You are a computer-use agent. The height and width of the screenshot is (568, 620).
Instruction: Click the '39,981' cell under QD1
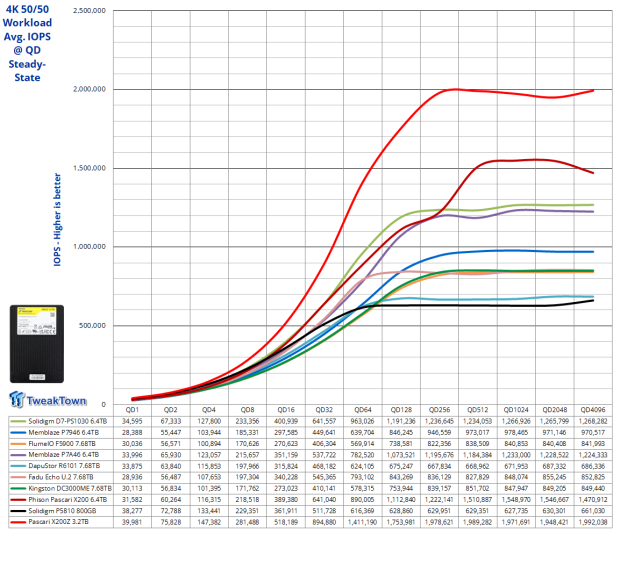point(132,522)
